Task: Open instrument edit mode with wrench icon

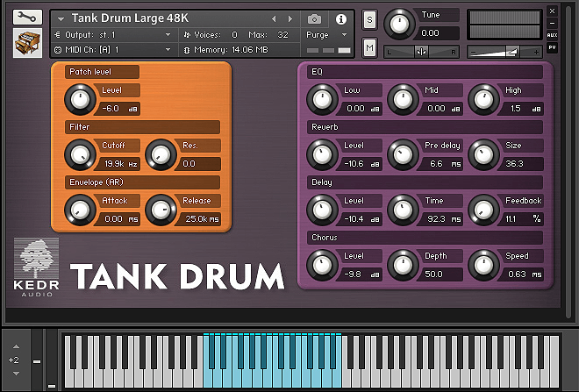Action: [x=28, y=17]
